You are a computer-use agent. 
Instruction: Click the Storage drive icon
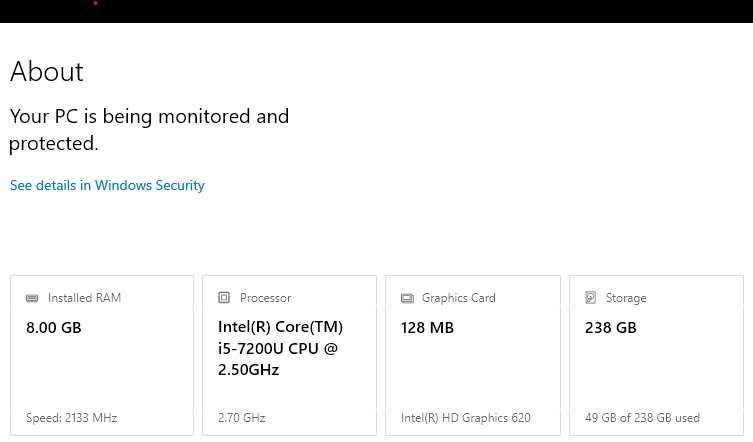pyautogui.click(x=591, y=298)
